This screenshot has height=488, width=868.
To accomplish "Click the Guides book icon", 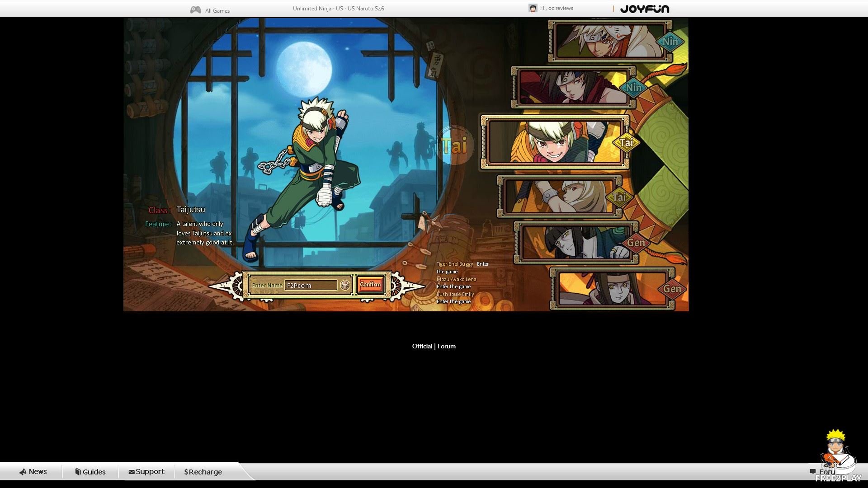I will point(78,472).
